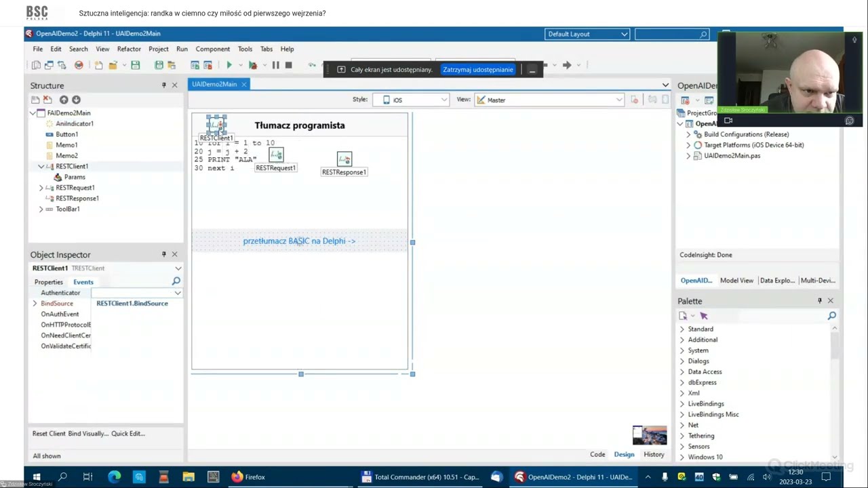Open the Model View tab
868x488 pixels.
pos(736,281)
